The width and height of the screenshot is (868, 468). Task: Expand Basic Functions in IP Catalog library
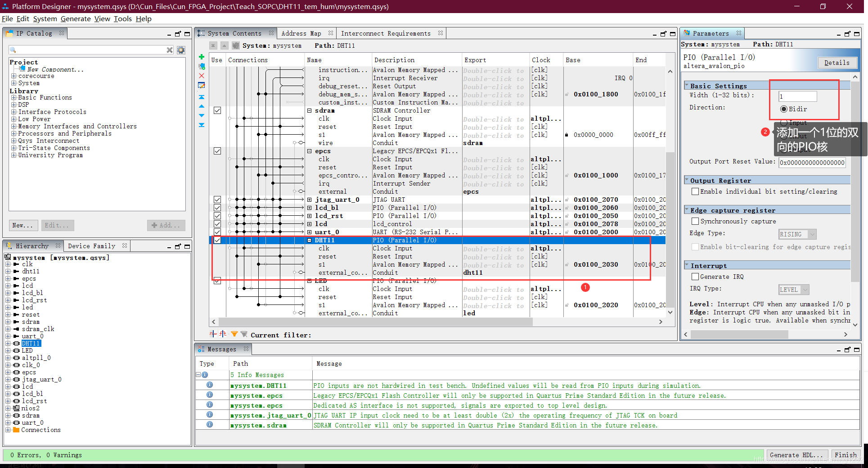(x=13, y=97)
